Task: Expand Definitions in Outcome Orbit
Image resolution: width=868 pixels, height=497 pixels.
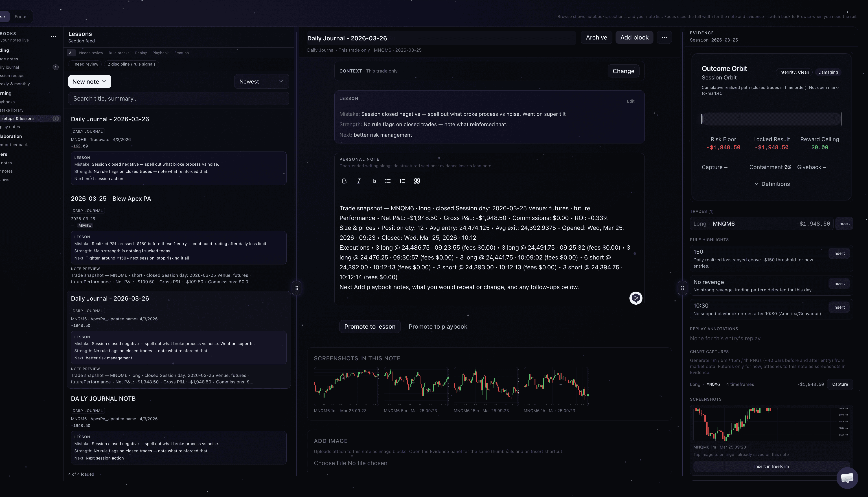Action: 772,184
